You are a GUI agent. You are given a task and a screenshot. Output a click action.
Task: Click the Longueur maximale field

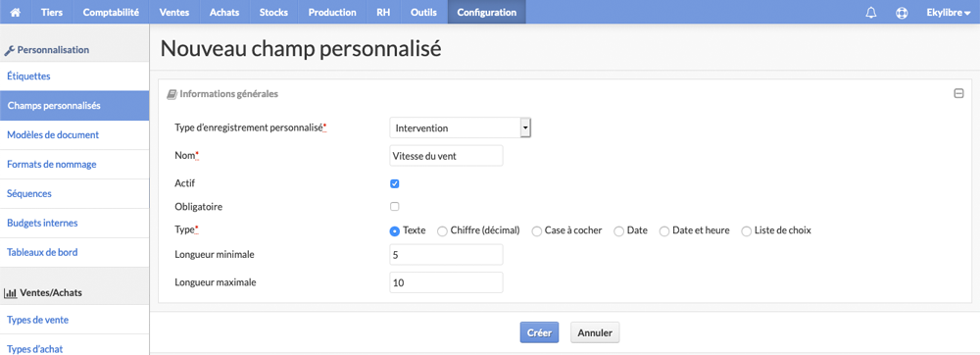tap(446, 282)
